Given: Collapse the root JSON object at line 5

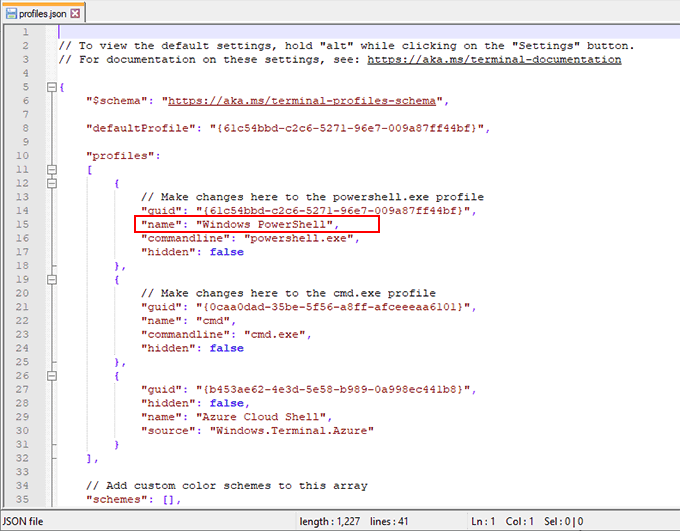Looking at the screenshot, I should click(x=51, y=87).
